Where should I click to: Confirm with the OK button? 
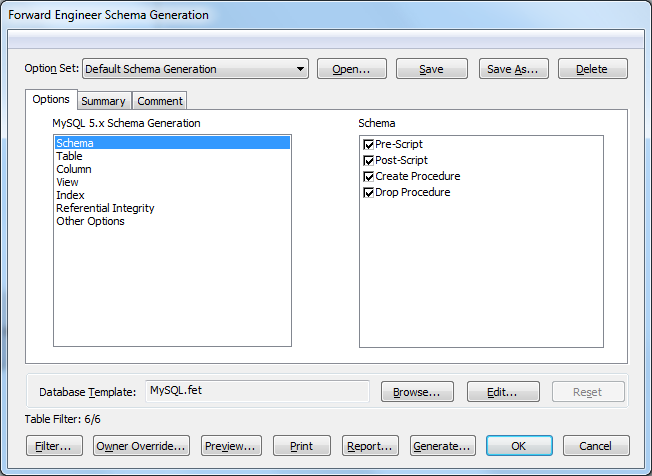click(x=519, y=446)
